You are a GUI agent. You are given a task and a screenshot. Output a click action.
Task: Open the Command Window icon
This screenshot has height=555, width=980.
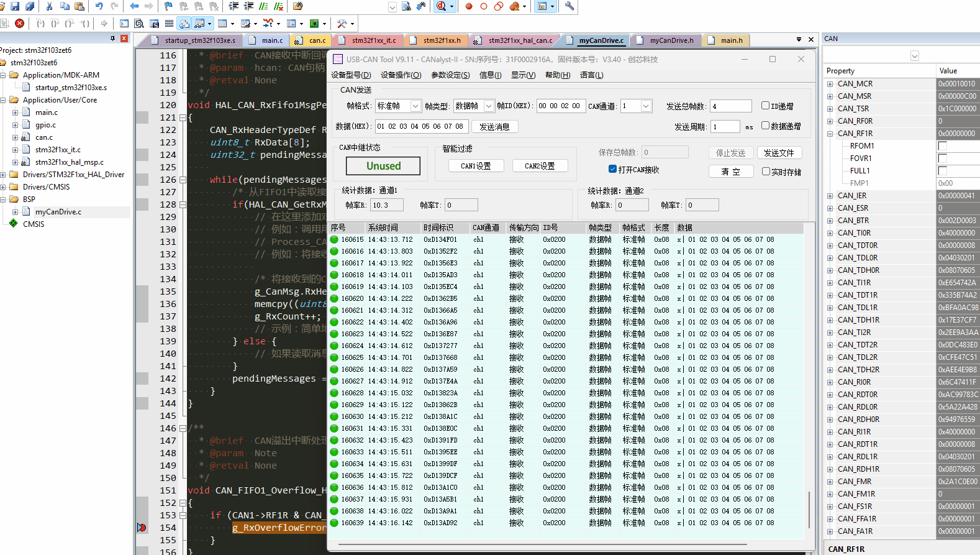(124, 23)
